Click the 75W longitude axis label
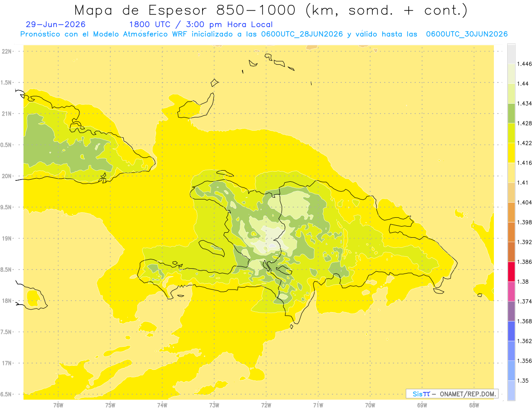Viewport: 532px width, 411px height. [110, 405]
